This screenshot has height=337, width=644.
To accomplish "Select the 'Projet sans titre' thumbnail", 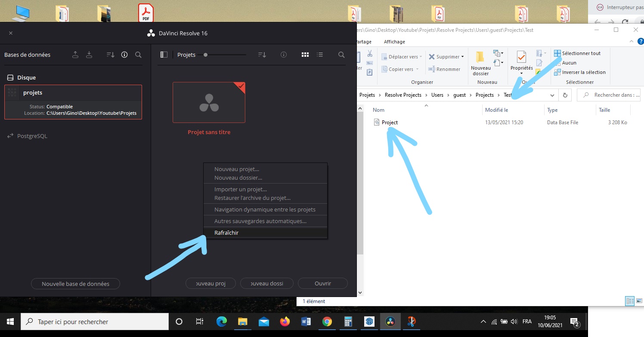I will click(209, 102).
